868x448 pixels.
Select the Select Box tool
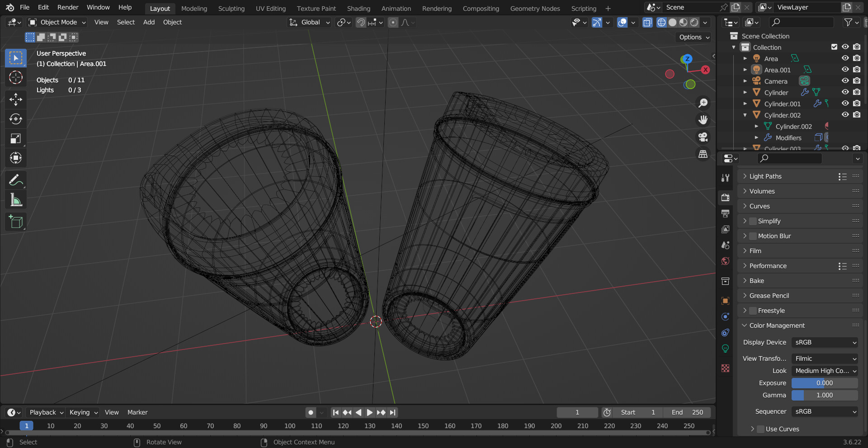click(x=16, y=58)
